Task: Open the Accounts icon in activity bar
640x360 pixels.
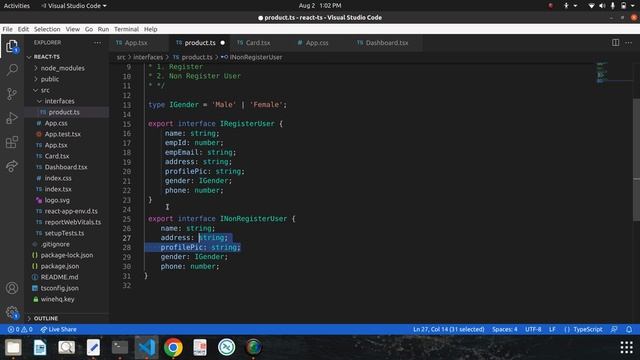Action: (12, 288)
